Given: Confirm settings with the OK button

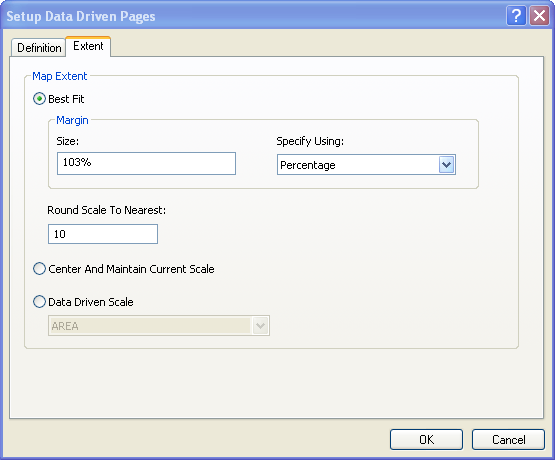Looking at the screenshot, I should coord(426,439).
